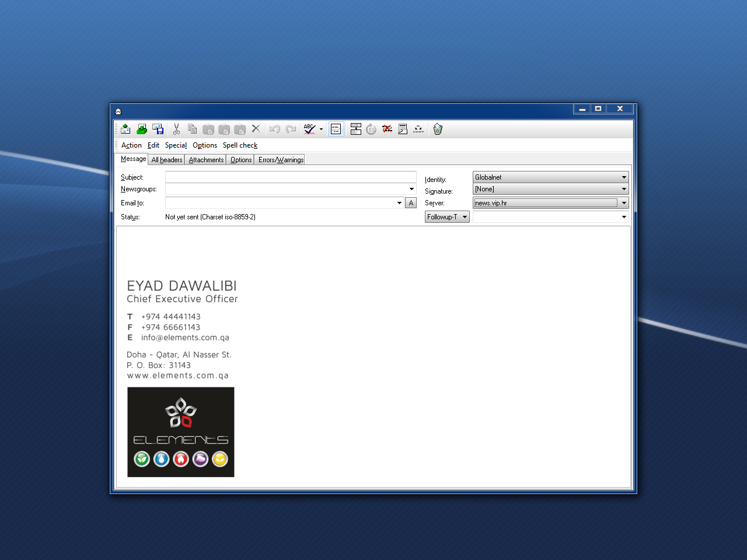
Task: Open the Edit menu
Action: 153,145
